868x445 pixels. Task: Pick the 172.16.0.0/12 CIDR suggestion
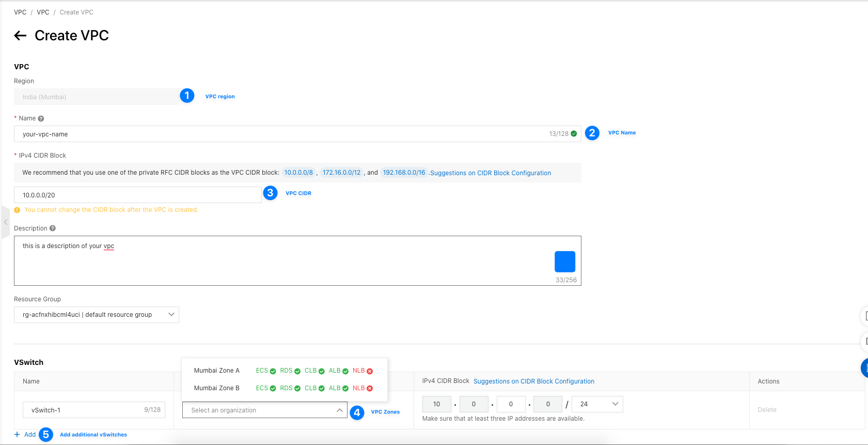pyautogui.click(x=341, y=173)
